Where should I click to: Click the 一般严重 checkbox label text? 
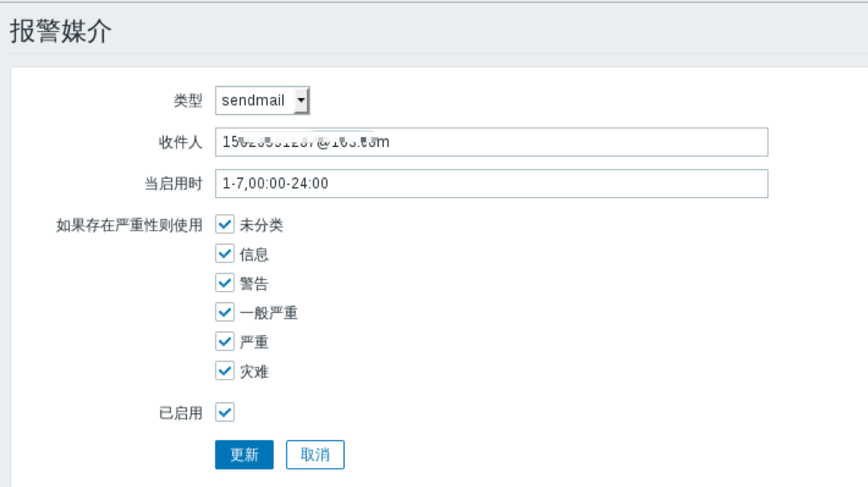point(269,313)
